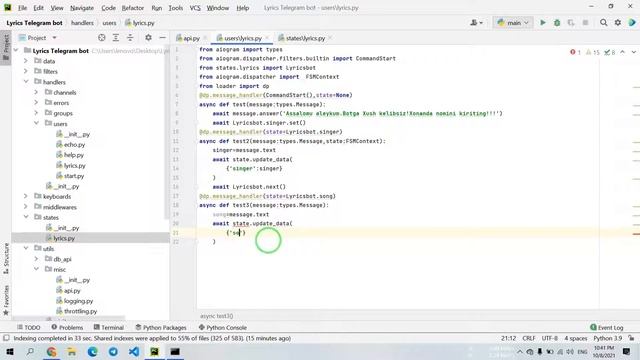Image resolution: width=640 pixels, height=360 pixels.
Task: Open Telegram from the taskbar
Action: (x=113, y=351)
